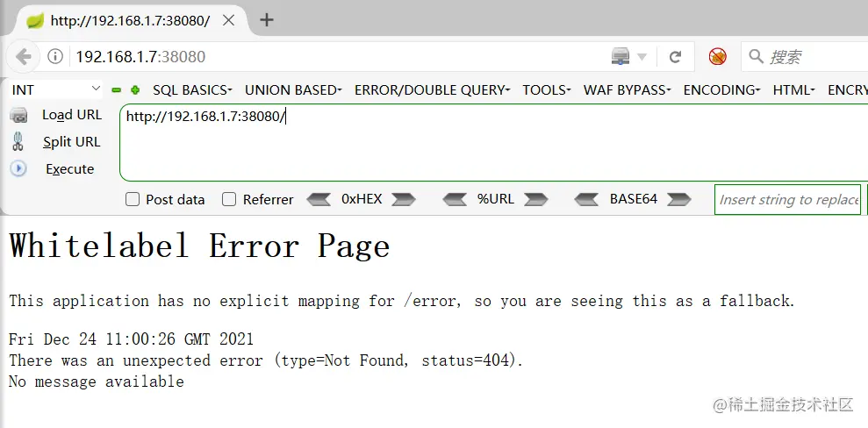Screen dimensions: 868x428
Task: Click the green plus HackBar button
Action: pos(134,90)
